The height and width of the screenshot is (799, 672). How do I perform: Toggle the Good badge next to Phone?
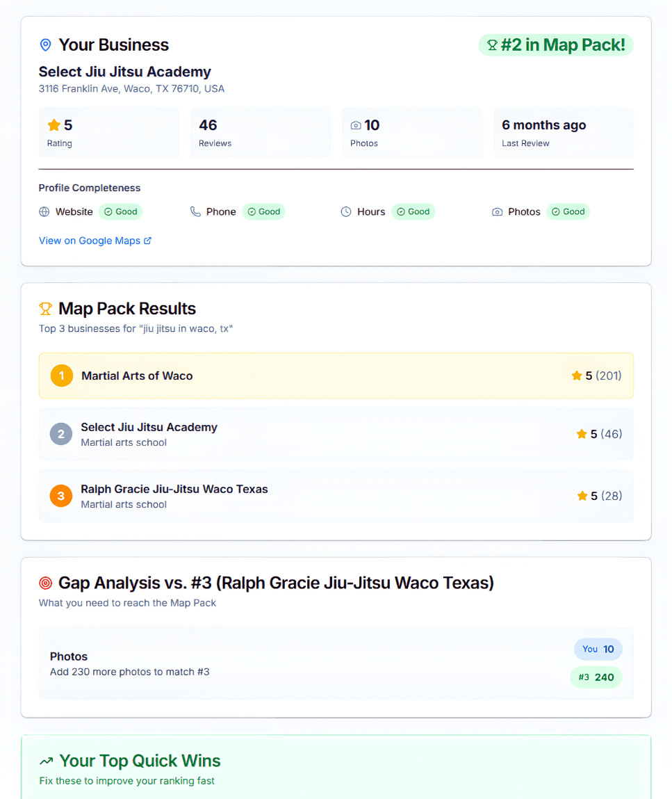click(263, 211)
